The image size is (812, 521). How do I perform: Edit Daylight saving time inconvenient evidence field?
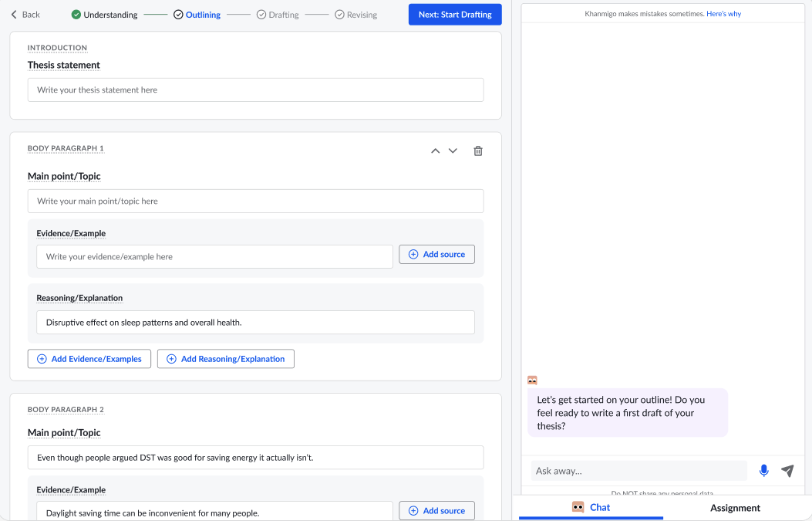click(x=214, y=513)
